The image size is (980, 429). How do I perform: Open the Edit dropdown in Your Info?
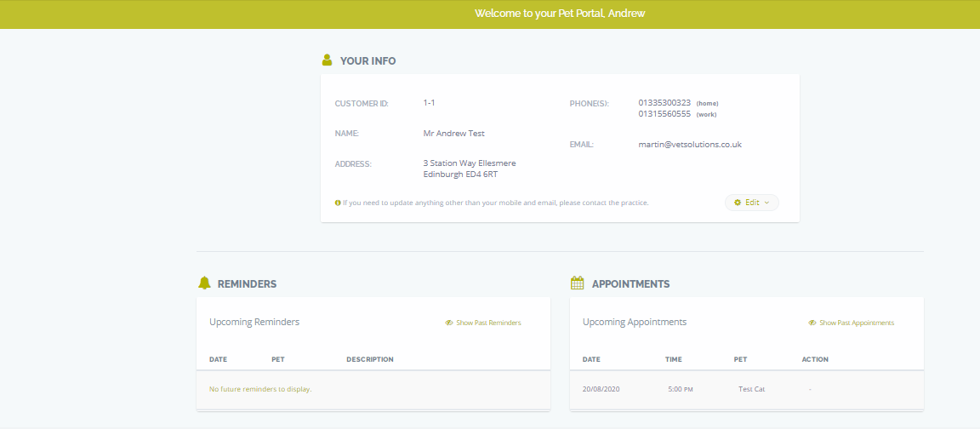[752, 203]
